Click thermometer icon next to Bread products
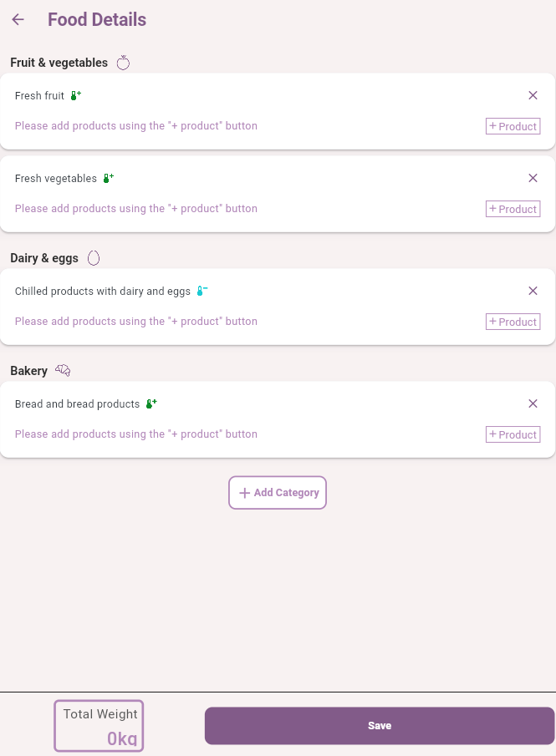This screenshot has height=756, width=556. click(x=151, y=404)
